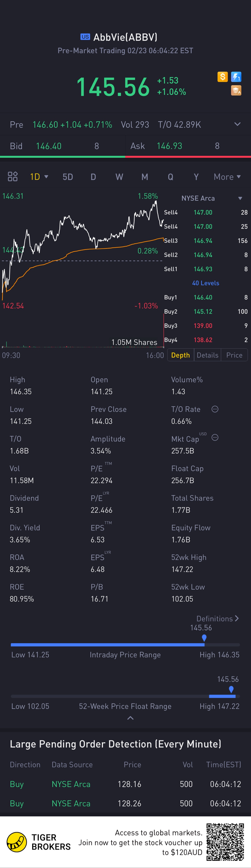Tap the blue lightning bolt badge

(236, 77)
